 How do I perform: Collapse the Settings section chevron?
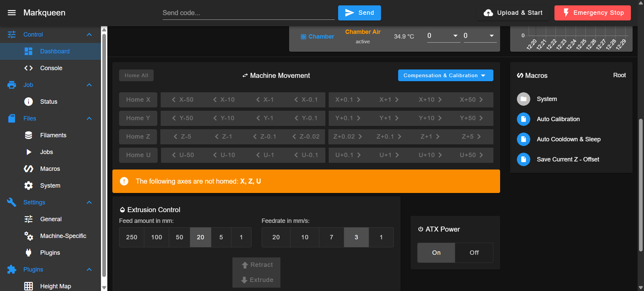click(x=89, y=202)
